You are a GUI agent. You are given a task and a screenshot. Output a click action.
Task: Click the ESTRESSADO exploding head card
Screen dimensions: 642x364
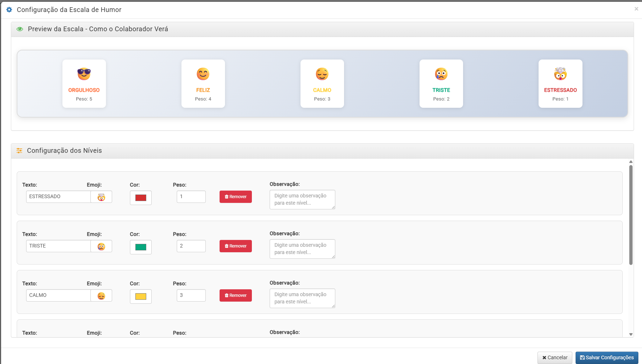tap(560, 83)
